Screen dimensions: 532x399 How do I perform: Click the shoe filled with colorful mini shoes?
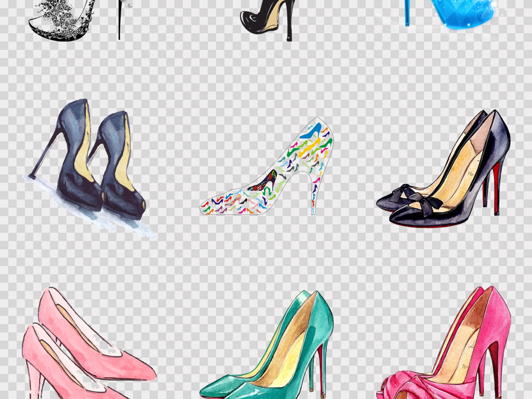pyautogui.click(x=275, y=177)
